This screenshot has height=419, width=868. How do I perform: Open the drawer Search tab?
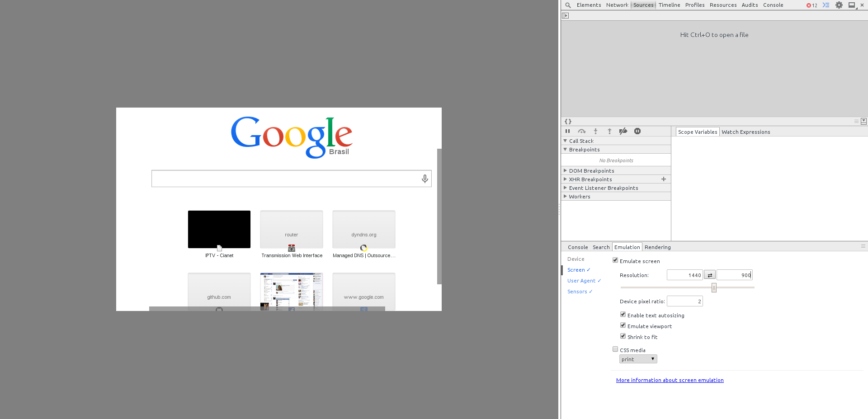click(601, 247)
